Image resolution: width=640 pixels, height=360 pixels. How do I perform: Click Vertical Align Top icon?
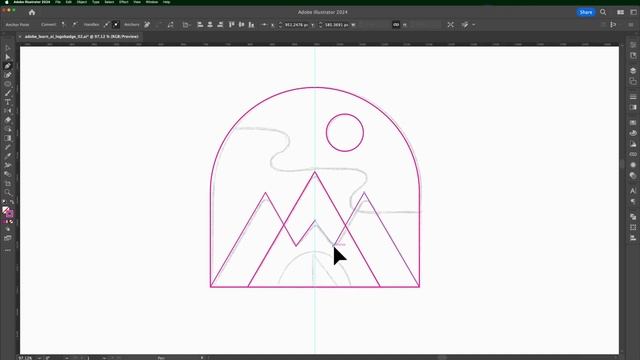point(232,24)
